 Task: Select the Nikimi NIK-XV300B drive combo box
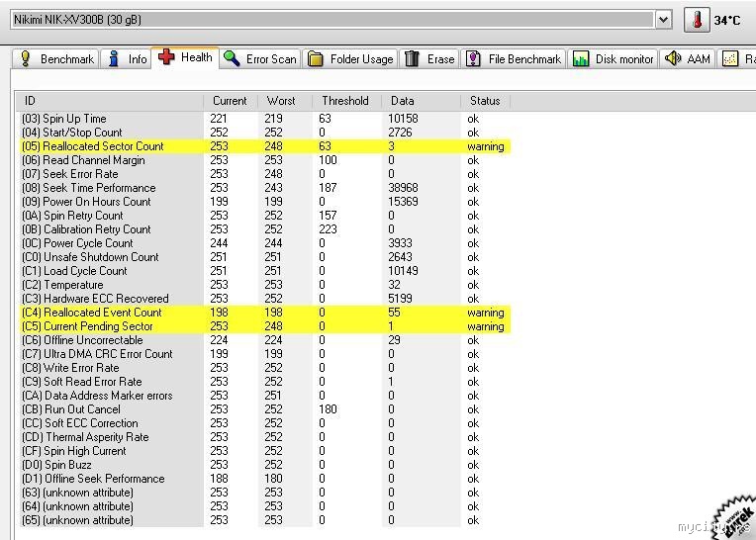tap(340, 20)
